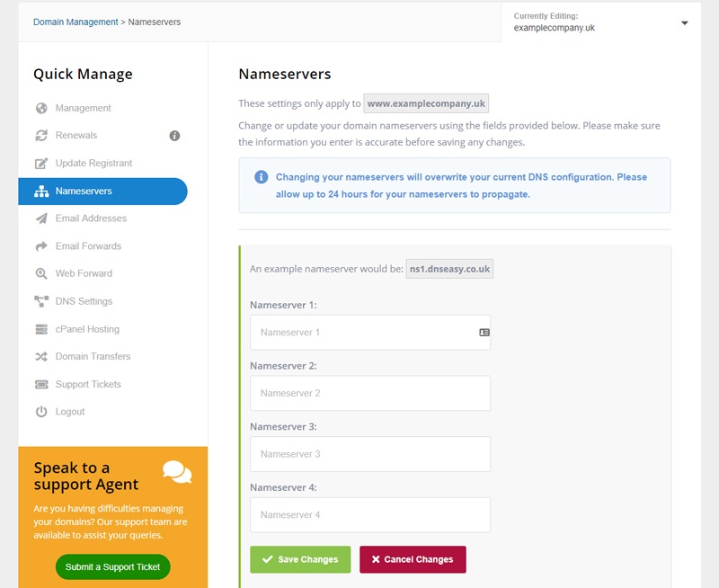Screen dimensions: 719x588
Task: Click Submit a Support Ticket button
Action: click(113, 567)
